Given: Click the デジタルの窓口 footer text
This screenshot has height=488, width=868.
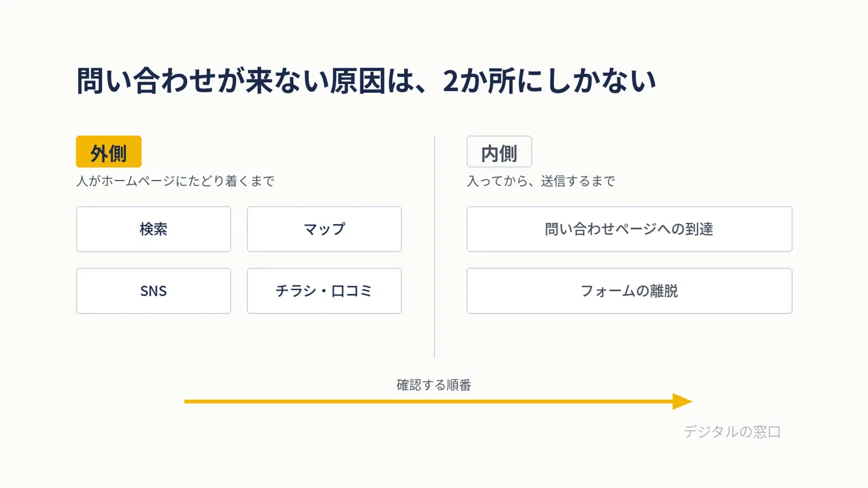Looking at the screenshot, I should [732, 432].
